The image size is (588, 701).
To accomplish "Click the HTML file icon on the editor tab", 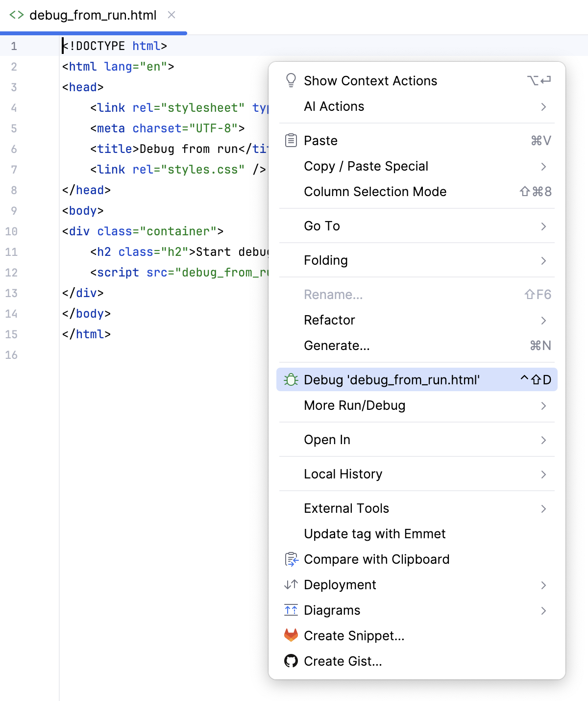I will click(16, 15).
